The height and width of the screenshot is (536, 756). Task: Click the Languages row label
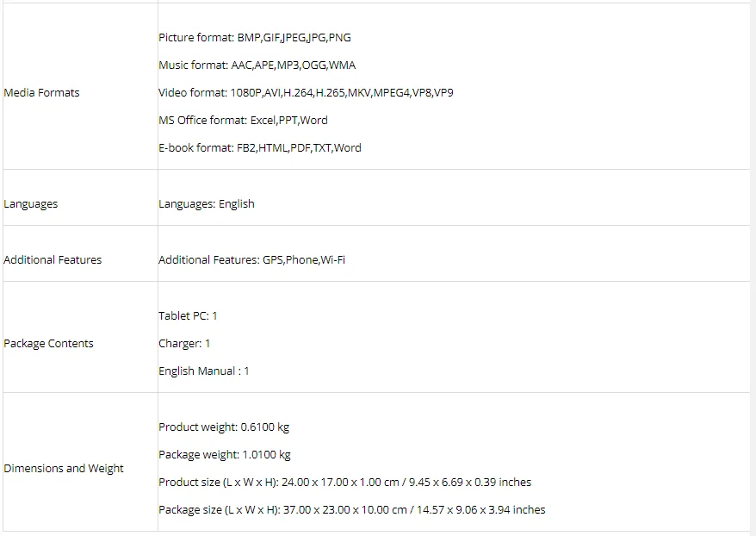tap(31, 203)
